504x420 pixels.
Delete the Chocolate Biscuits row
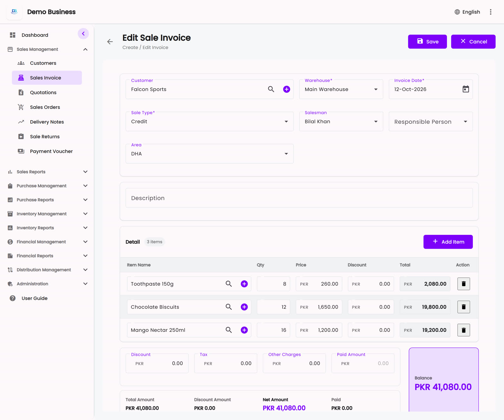tap(463, 307)
